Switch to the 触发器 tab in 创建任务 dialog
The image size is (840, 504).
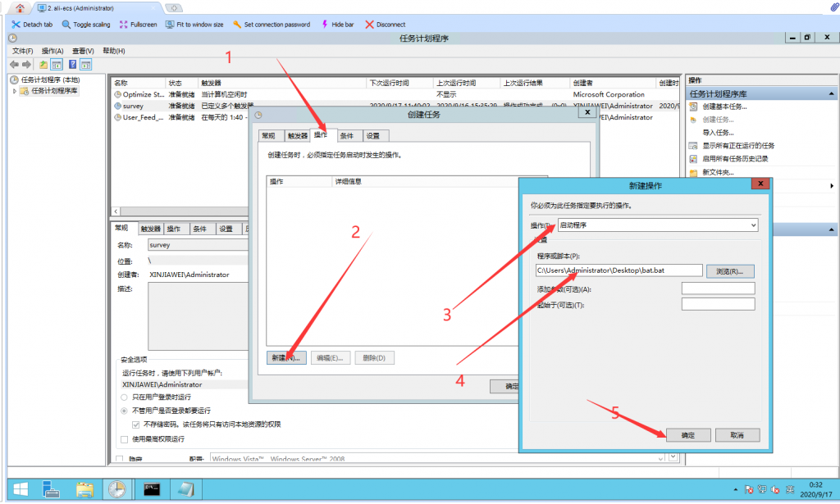click(296, 136)
